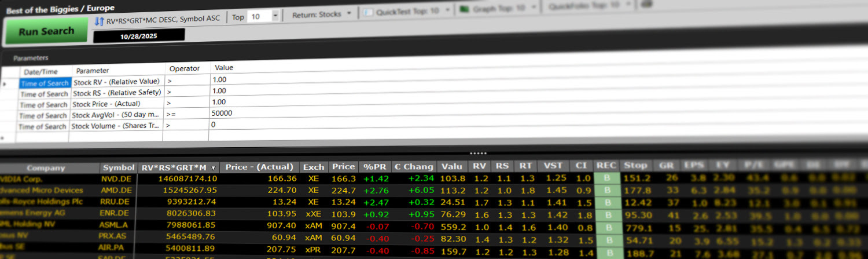Click the %PR column header
Screen dimensions: 868x259
pyautogui.click(x=374, y=166)
